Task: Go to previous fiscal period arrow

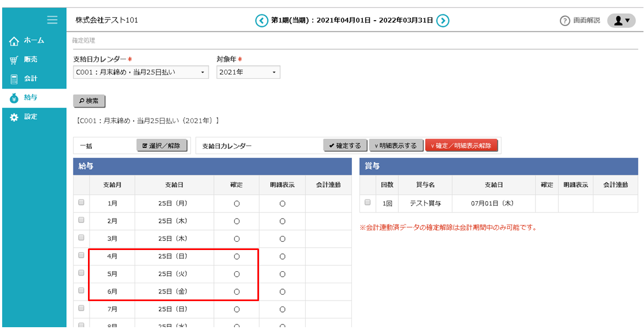Action: tap(262, 21)
